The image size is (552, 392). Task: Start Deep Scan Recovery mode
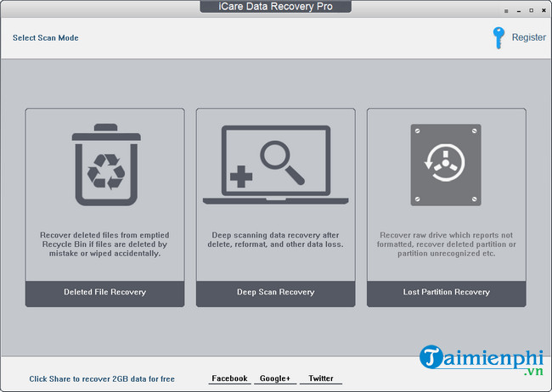[x=275, y=292]
